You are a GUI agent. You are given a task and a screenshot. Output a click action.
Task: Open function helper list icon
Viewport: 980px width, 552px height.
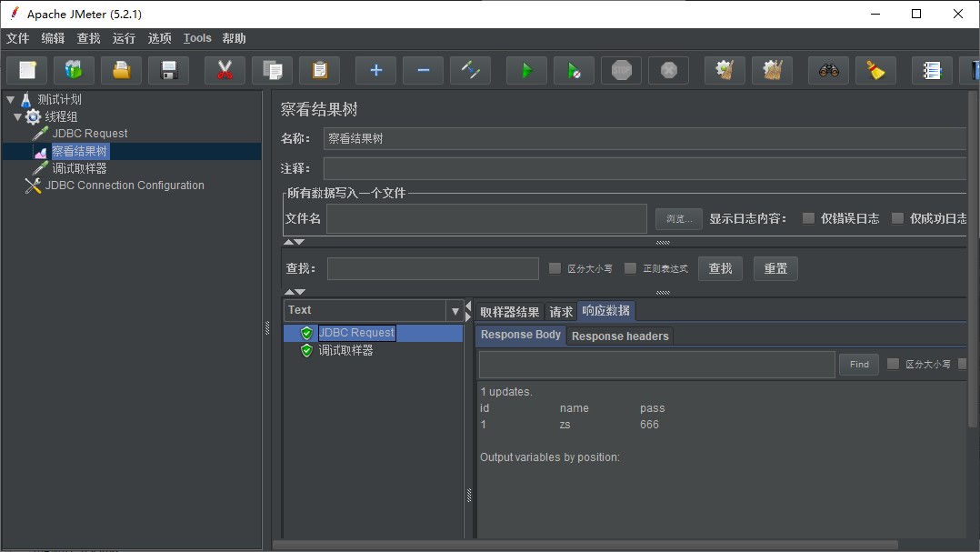[932, 70]
